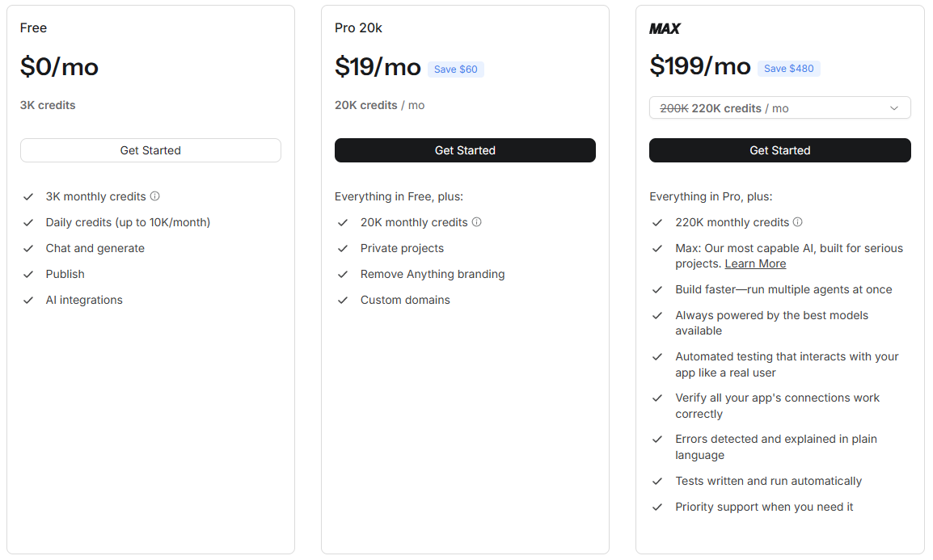Click the checkmark beside Custom domains
The width and height of the screenshot is (933, 560).
click(x=343, y=301)
